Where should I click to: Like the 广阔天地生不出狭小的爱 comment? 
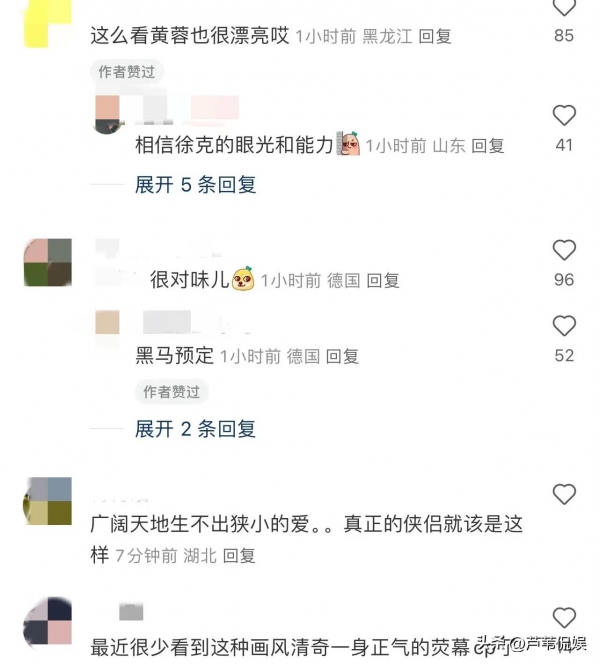pos(564,494)
